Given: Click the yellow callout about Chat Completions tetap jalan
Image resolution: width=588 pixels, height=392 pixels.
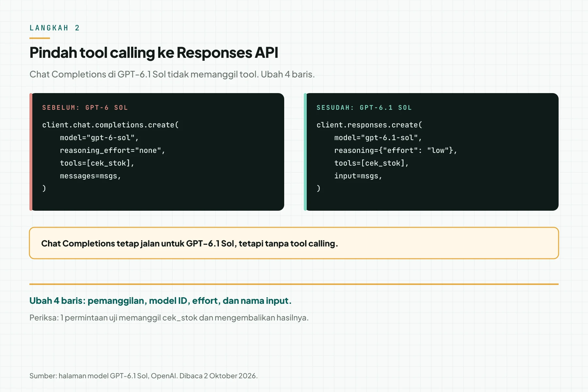Looking at the screenshot, I should point(294,243).
